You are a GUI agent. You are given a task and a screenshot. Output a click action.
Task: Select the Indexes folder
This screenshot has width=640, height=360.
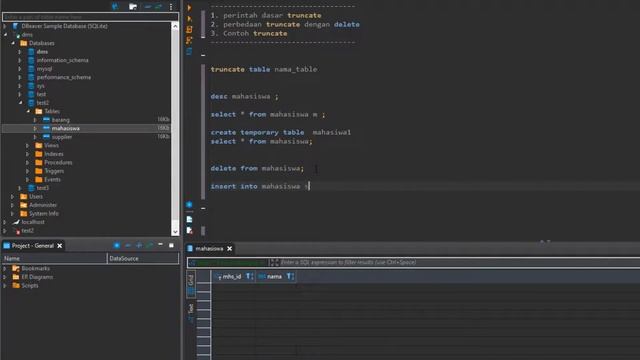(54, 154)
